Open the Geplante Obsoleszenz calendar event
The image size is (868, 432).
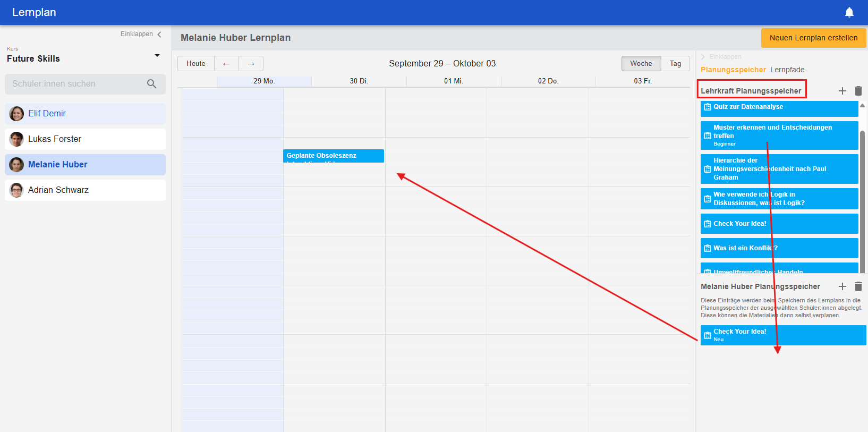click(x=333, y=156)
